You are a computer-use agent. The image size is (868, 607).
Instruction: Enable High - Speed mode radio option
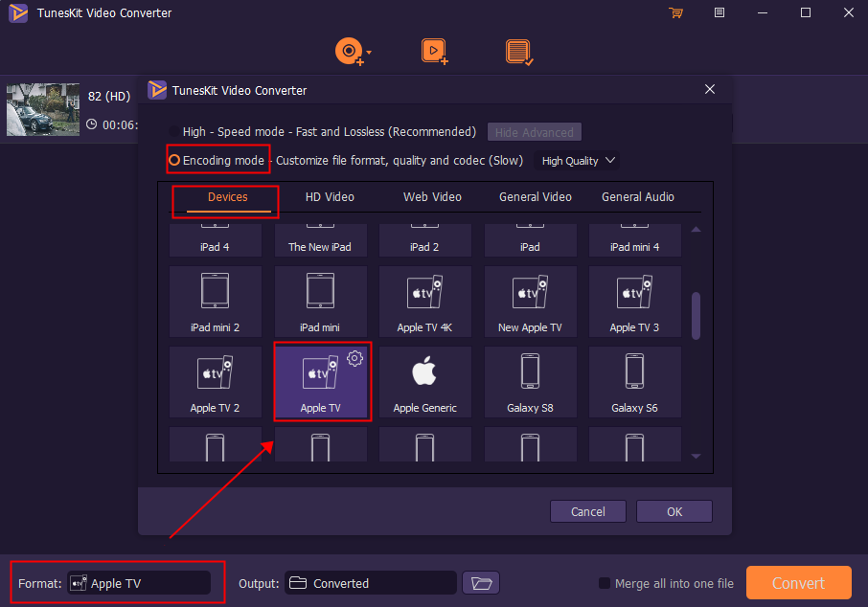(173, 132)
